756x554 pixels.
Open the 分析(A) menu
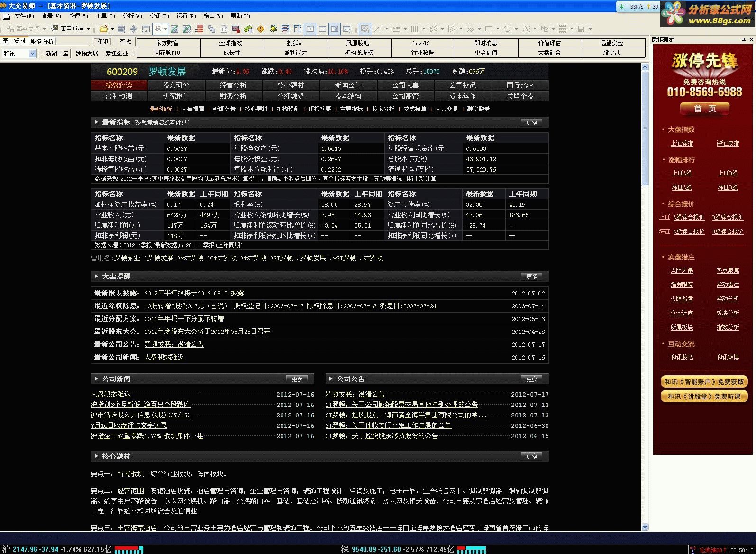click(x=132, y=16)
